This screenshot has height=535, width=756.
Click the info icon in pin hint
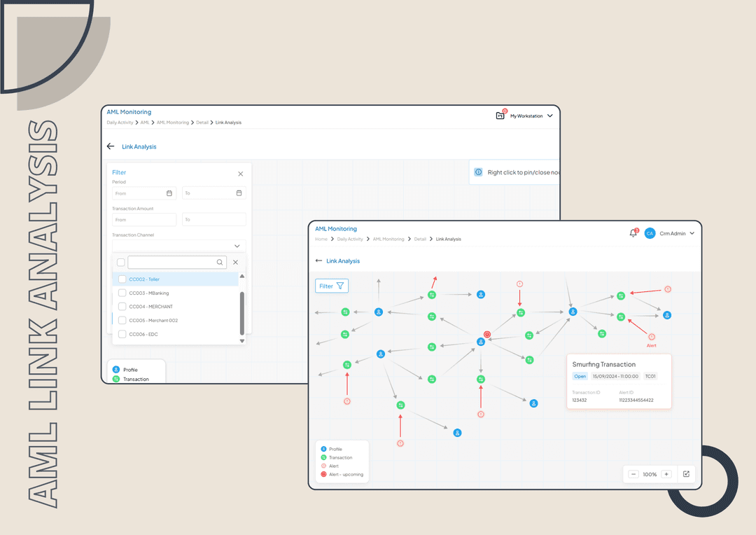479,172
